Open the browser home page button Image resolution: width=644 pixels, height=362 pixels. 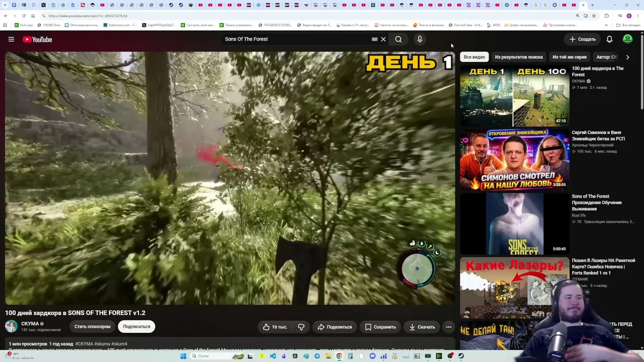pyautogui.click(x=33, y=16)
